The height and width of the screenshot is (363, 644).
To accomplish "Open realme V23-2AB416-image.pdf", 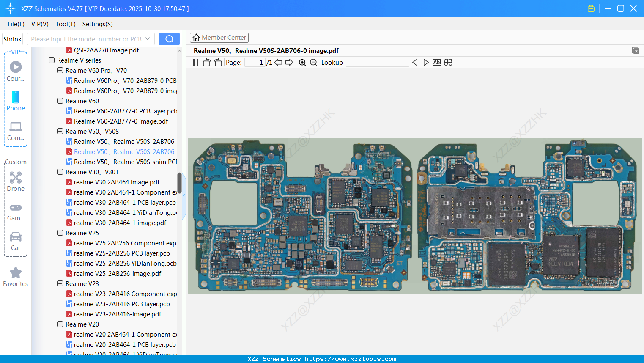I will point(114,314).
